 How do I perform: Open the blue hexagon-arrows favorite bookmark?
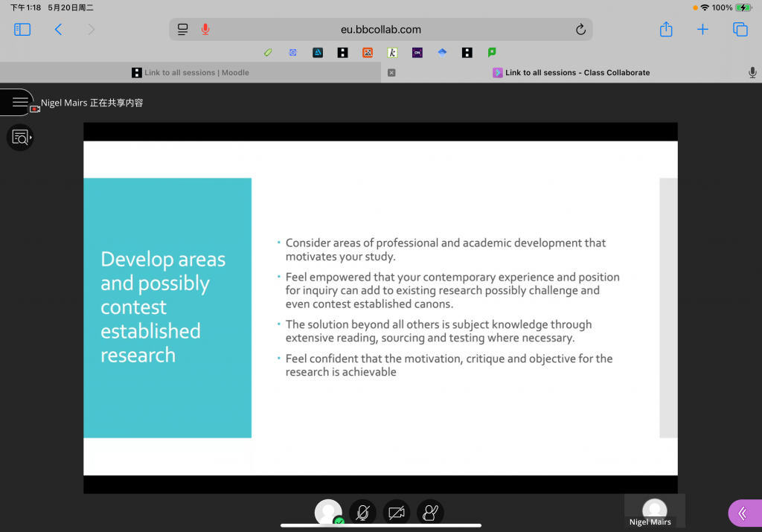tap(292, 53)
